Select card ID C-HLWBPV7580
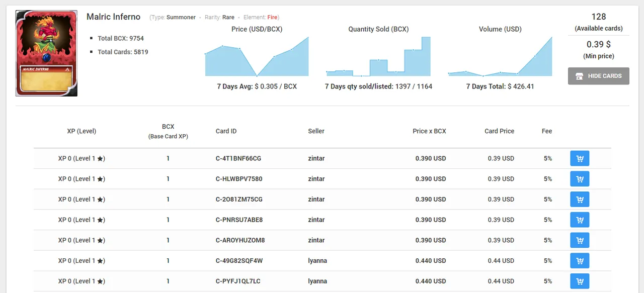This screenshot has height=293, width=644. [239, 179]
